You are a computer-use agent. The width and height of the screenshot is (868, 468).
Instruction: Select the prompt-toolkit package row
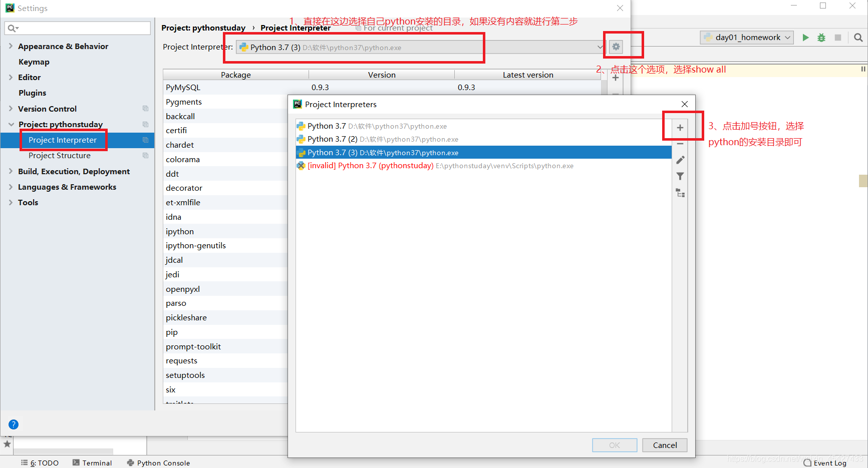pyautogui.click(x=225, y=346)
